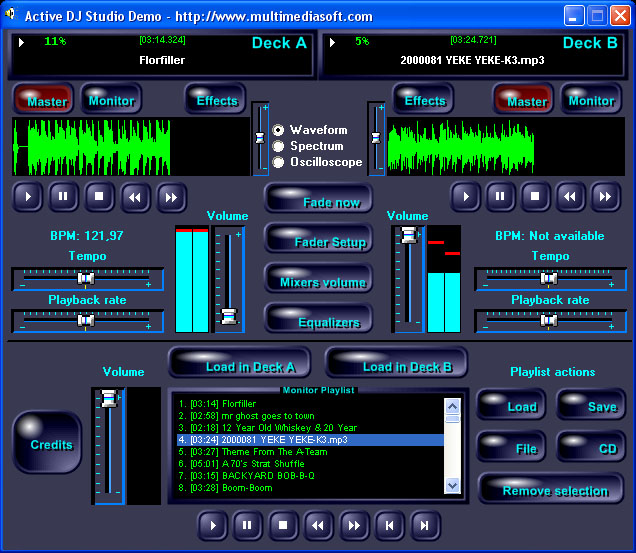Toggle Deck A Master output
The image size is (636, 553).
pyautogui.click(x=41, y=100)
